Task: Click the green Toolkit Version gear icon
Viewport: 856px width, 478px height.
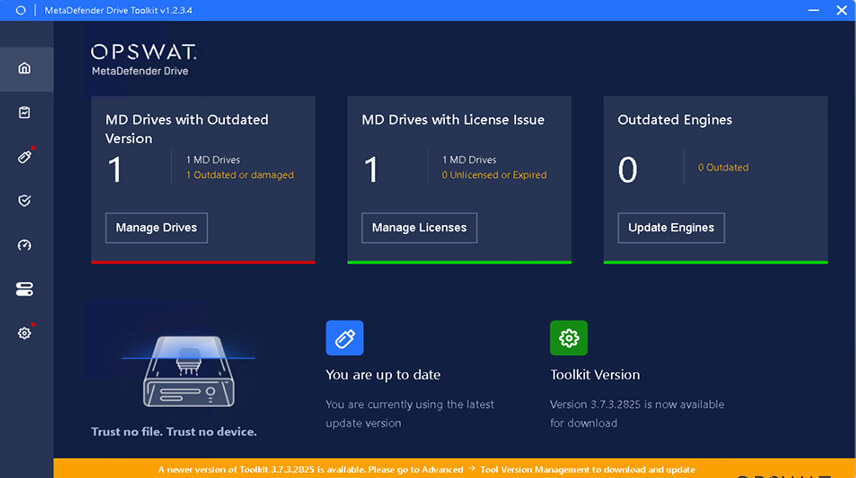Action: click(568, 338)
